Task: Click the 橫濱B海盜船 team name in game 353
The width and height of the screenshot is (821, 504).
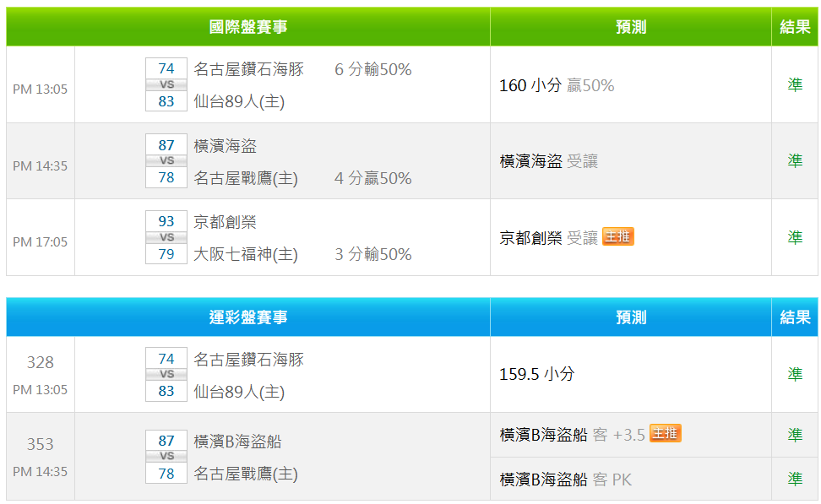Action: pos(237,441)
